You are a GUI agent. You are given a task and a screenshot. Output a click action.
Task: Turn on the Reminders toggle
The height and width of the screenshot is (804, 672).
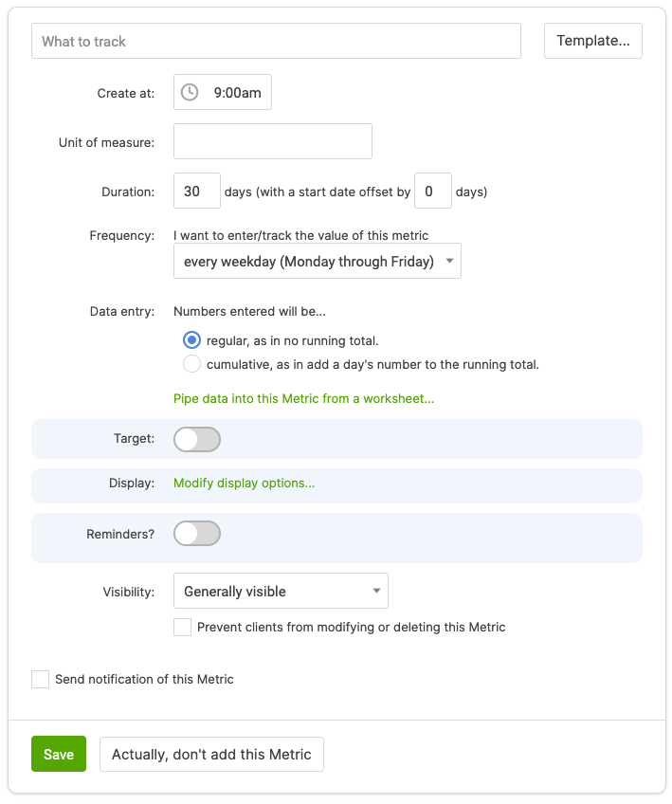pos(196,534)
